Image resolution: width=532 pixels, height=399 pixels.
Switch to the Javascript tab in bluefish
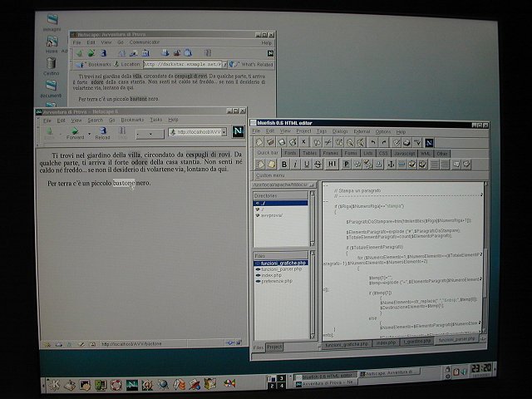(x=404, y=154)
